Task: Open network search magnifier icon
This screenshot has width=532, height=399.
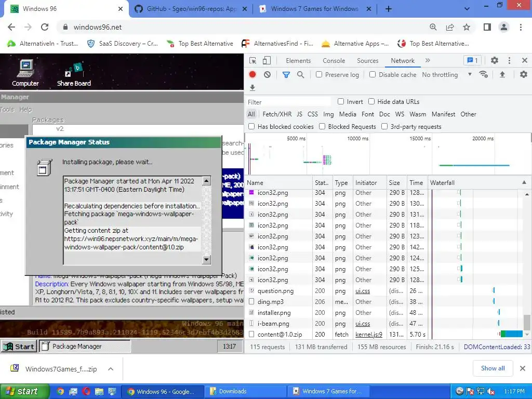Action: [x=301, y=75]
